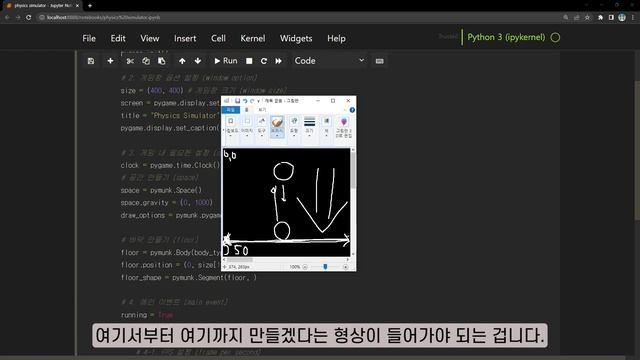Screen dimensions: 640x360
Task: Open the Code cell type dropdown
Action: pos(329,61)
